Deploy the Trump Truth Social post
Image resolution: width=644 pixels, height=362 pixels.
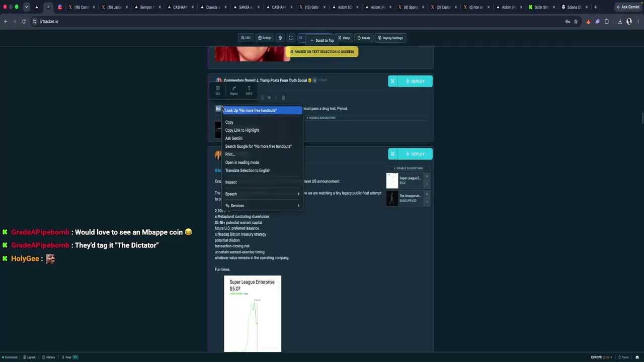tap(415, 81)
